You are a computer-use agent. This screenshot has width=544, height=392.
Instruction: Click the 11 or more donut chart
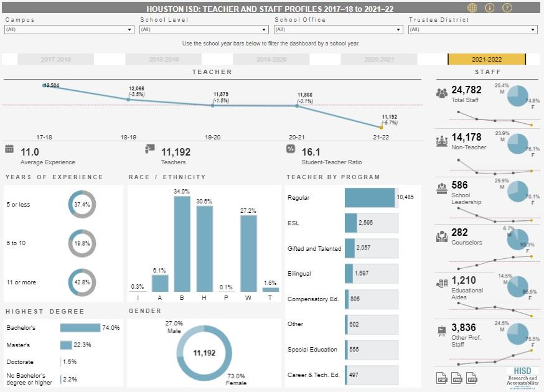pyautogui.click(x=82, y=282)
